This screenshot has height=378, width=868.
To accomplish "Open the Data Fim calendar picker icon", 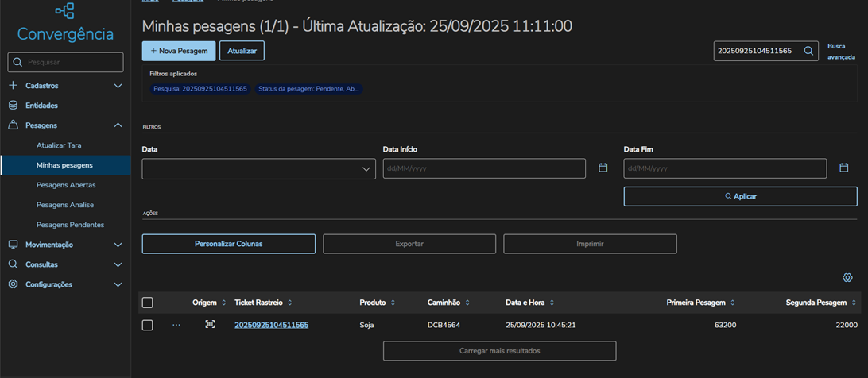I will click(x=844, y=168).
